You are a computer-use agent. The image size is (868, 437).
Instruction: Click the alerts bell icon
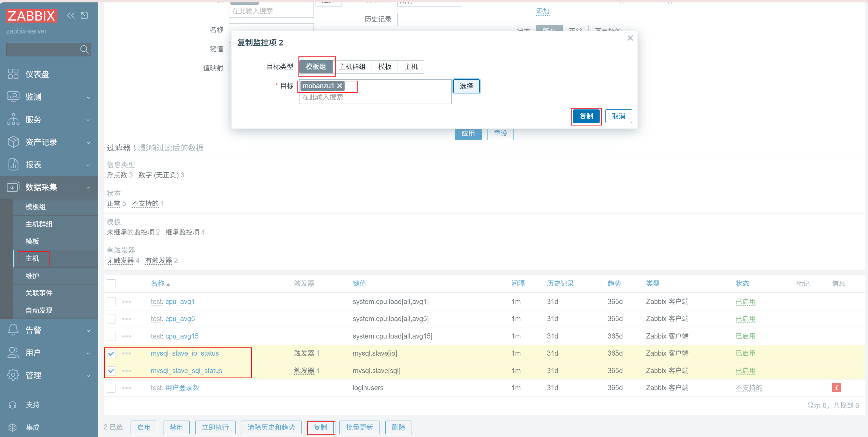(13, 330)
